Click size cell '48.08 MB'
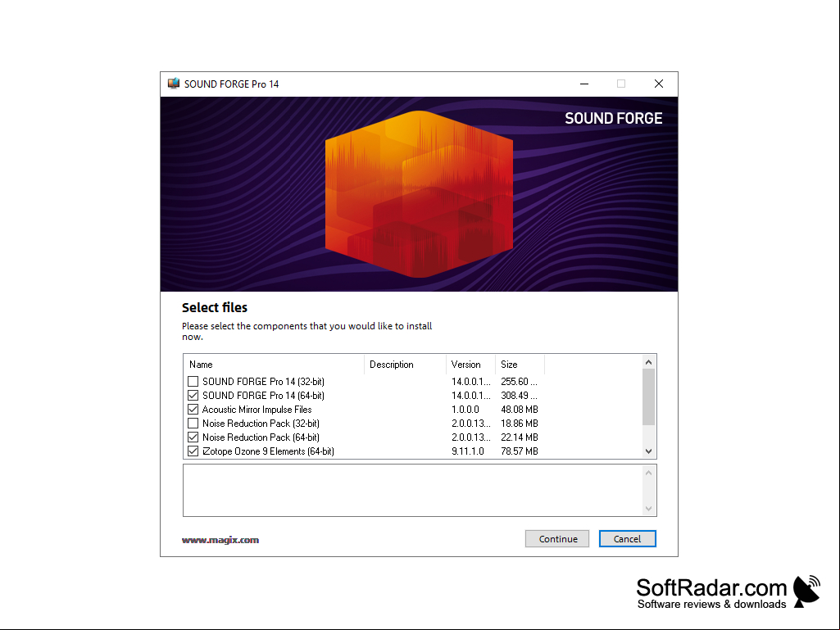Image resolution: width=840 pixels, height=630 pixels. pyautogui.click(x=519, y=410)
